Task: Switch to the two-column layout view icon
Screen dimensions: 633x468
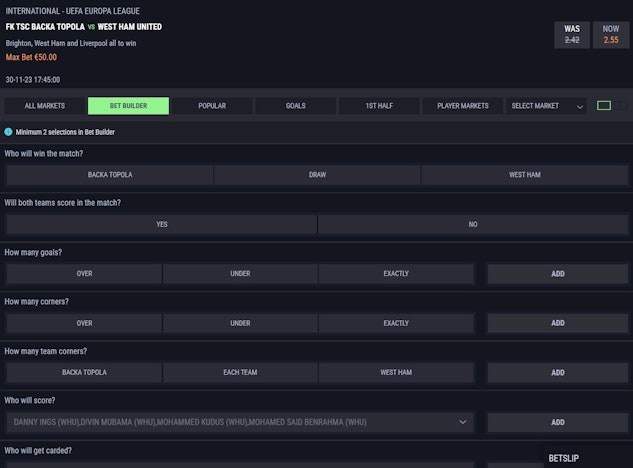Action: coord(621,106)
